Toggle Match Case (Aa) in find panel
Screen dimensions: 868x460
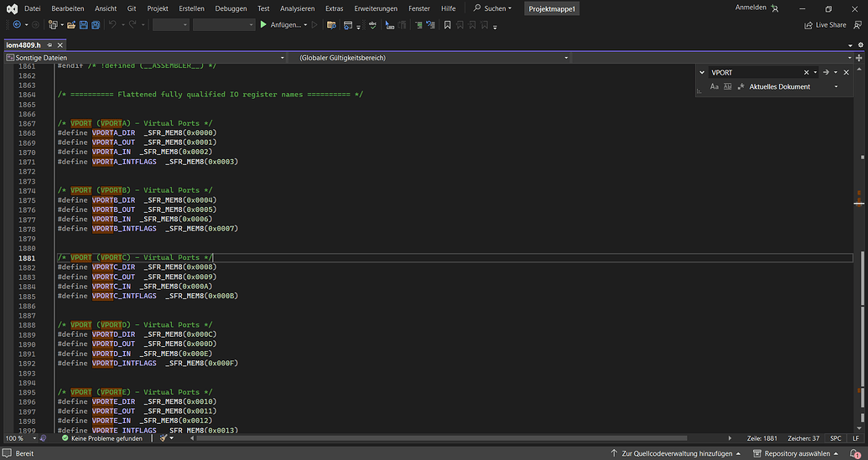pos(715,86)
